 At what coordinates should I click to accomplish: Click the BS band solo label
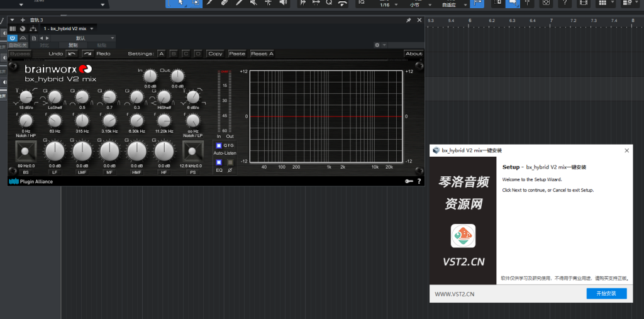[x=25, y=172]
